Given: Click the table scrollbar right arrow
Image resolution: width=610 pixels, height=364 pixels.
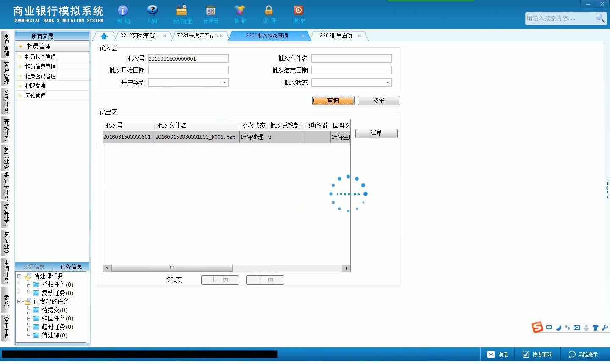Looking at the screenshot, I should click(x=347, y=268).
